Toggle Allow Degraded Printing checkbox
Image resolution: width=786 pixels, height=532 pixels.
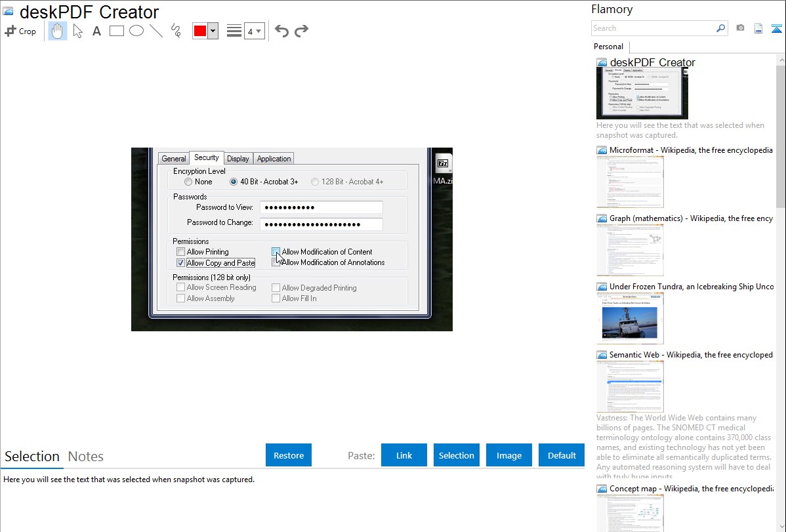coord(276,288)
